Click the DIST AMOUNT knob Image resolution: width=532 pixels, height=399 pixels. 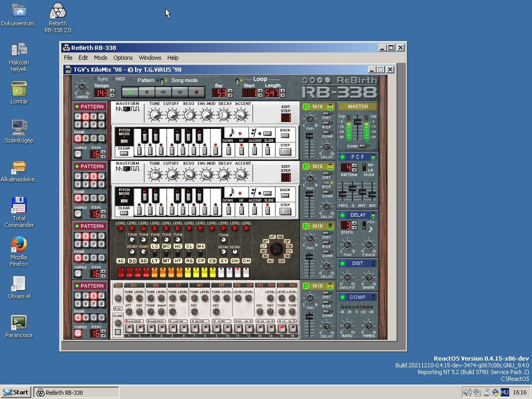point(348,277)
